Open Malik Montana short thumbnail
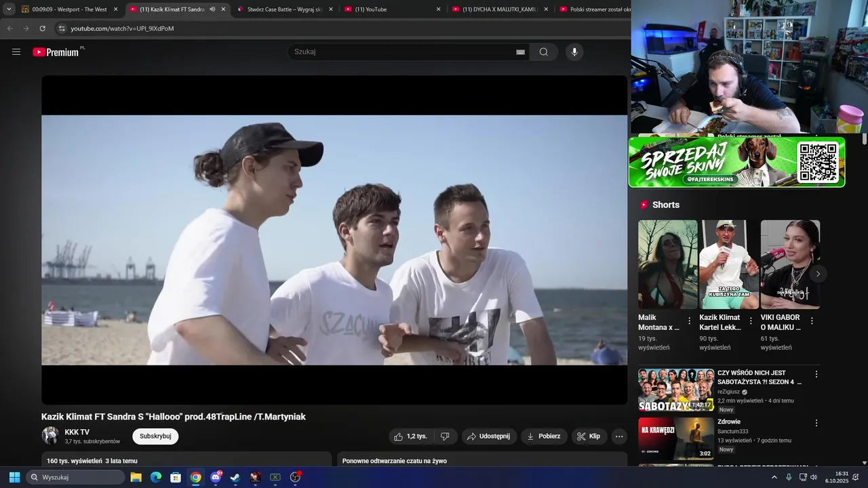 667,264
